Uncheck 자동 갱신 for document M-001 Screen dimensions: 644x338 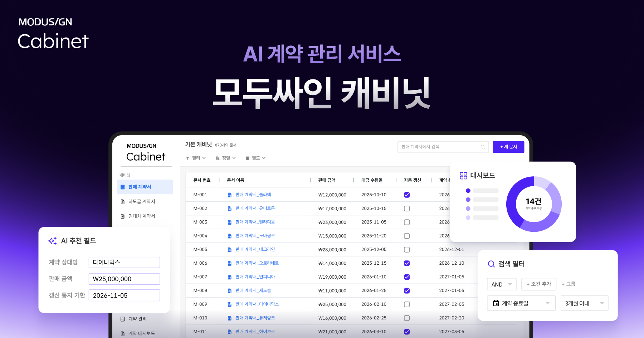(407, 195)
